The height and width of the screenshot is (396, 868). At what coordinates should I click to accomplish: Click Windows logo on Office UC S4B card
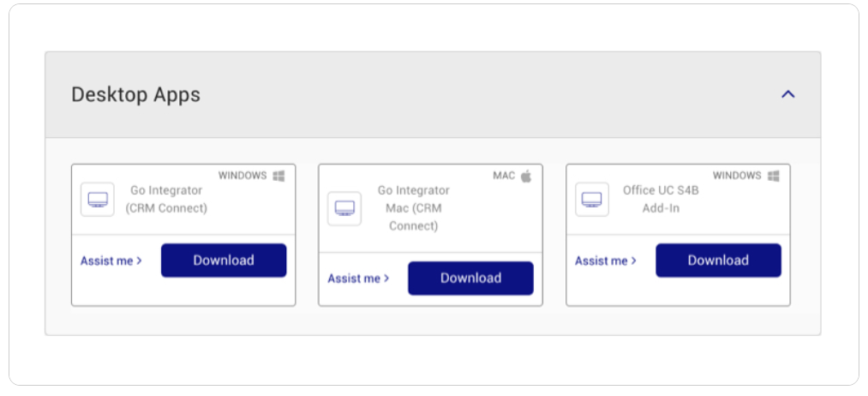(x=774, y=176)
